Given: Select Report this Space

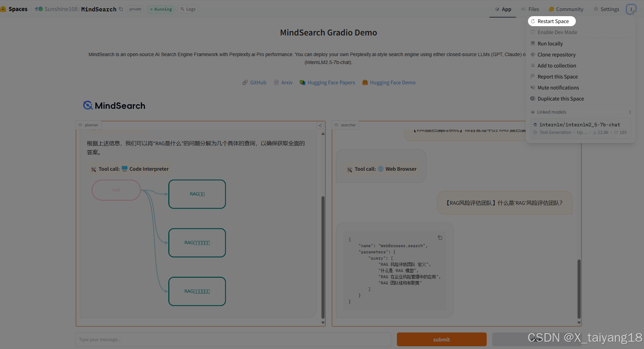Looking at the screenshot, I should pos(558,77).
